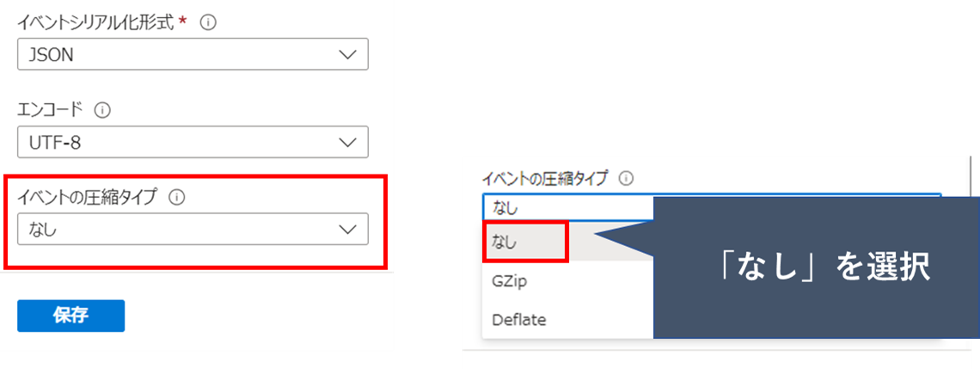Choose GZip from the compression list
This screenshot has width=980, height=369.
click(510, 280)
